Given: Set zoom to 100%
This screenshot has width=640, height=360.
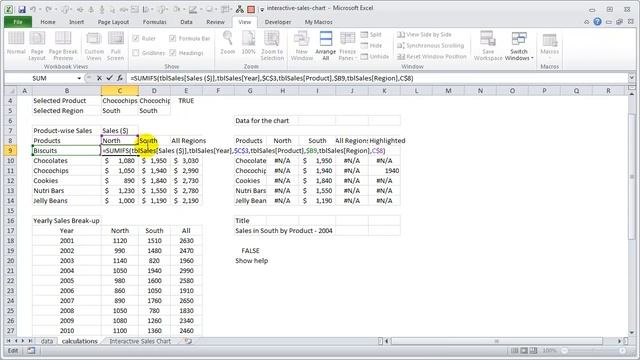Looking at the screenshot, I should coord(248,43).
